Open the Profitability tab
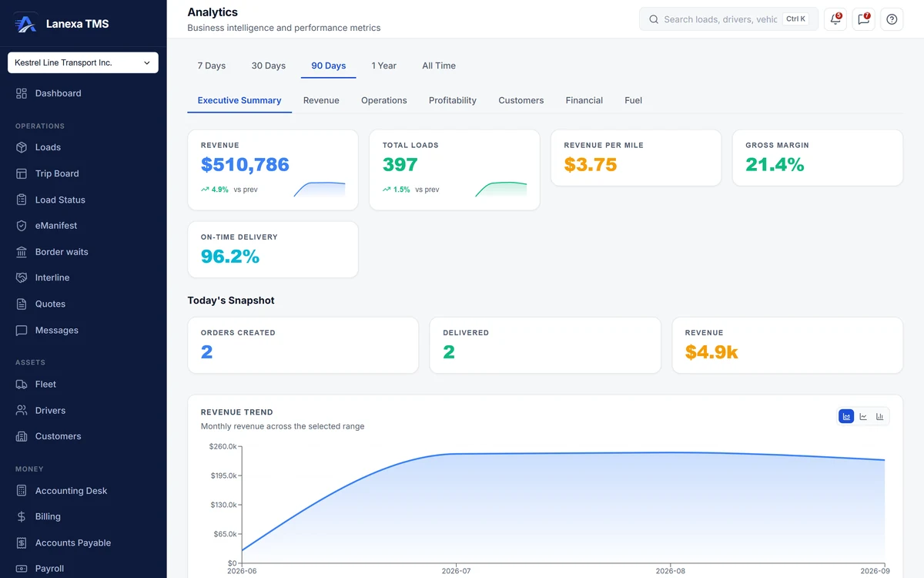Viewport: 924px width, 578px height. [x=453, y=100]
